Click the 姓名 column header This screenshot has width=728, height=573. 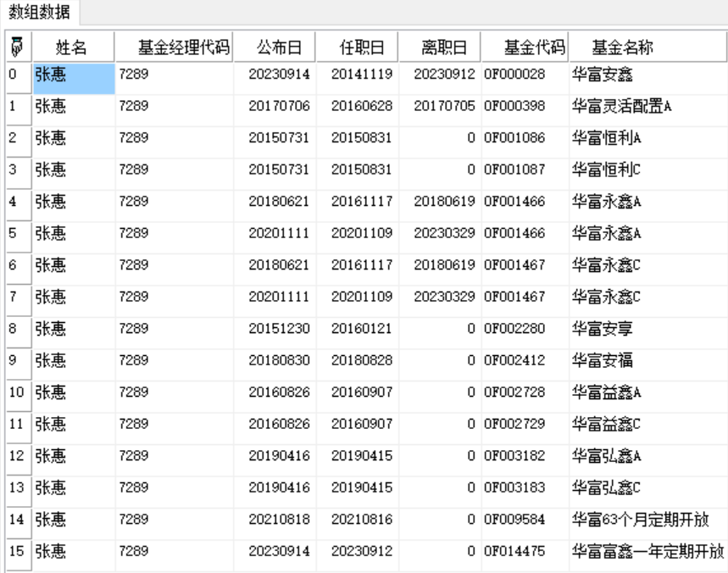(x=72, y=47)
